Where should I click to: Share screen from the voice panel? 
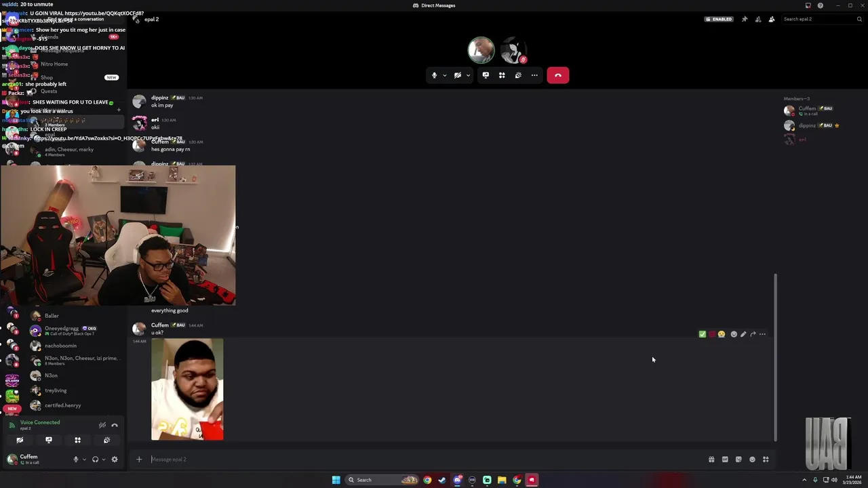pyautogui.click(x=49, y=440)
